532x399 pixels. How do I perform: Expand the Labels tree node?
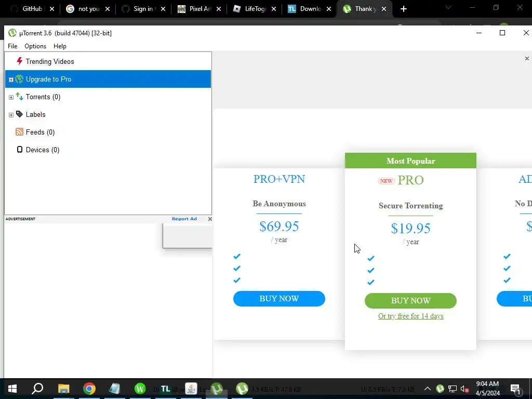11,115
